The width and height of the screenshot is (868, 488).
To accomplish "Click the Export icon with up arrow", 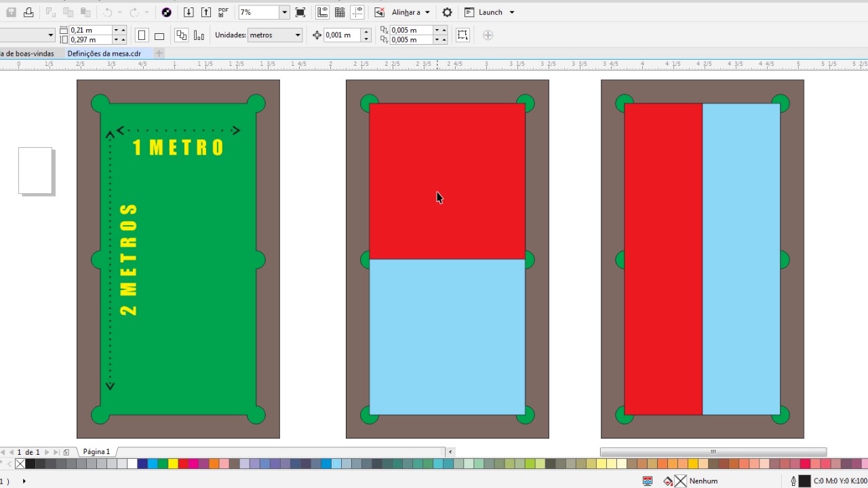I will pyautogui.click(x=206, y=12).
